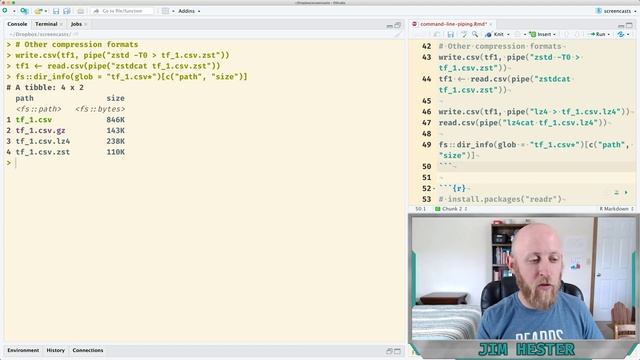Open the Environment tab
This screenshot has width=640, height=360.
click(23, 350)
